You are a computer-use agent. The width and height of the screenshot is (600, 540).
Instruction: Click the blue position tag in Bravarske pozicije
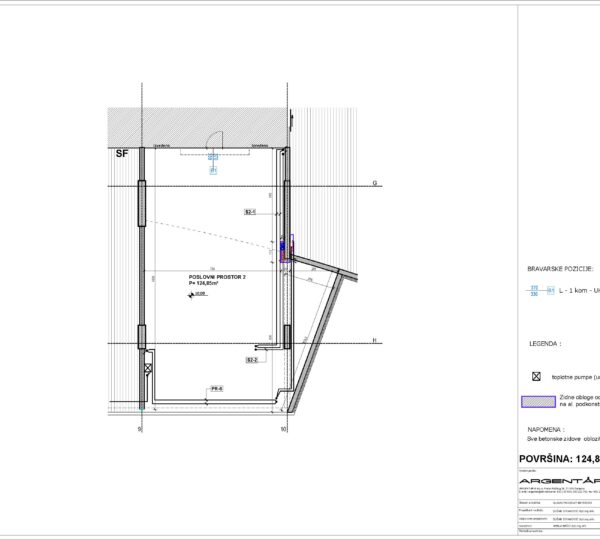pyautogui.click(x=535, y=291)
